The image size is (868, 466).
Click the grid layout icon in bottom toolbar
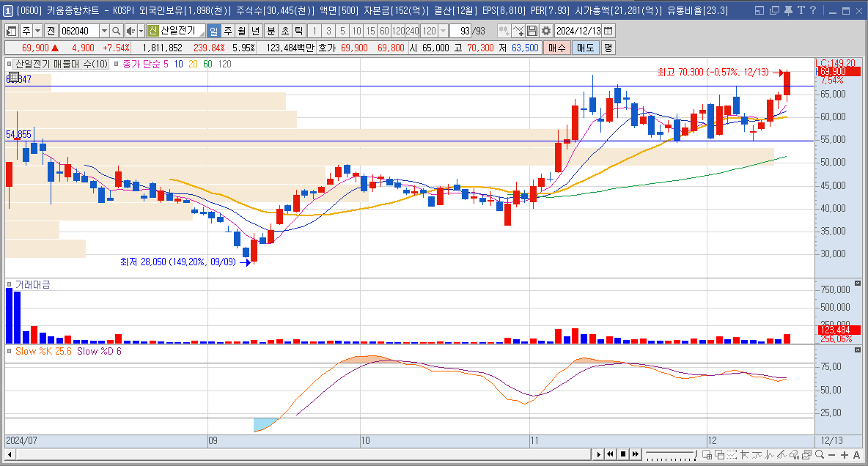[x=707, y=455]
